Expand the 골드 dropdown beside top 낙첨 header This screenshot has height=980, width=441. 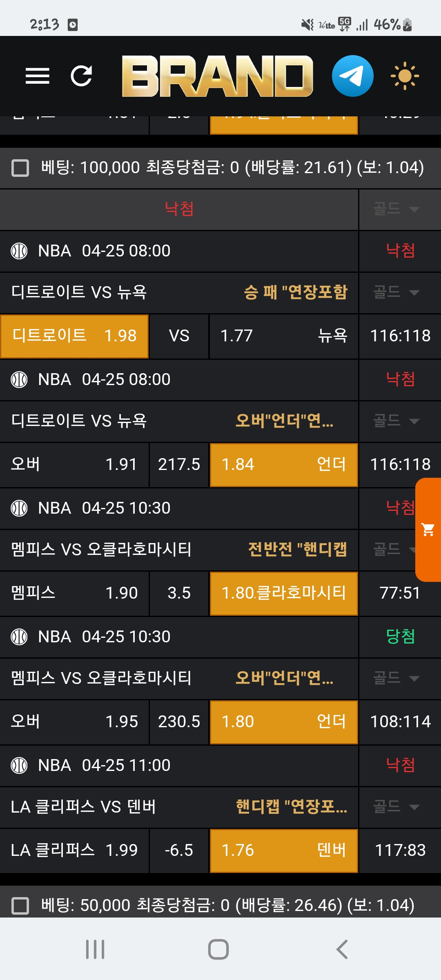[396, 209]
